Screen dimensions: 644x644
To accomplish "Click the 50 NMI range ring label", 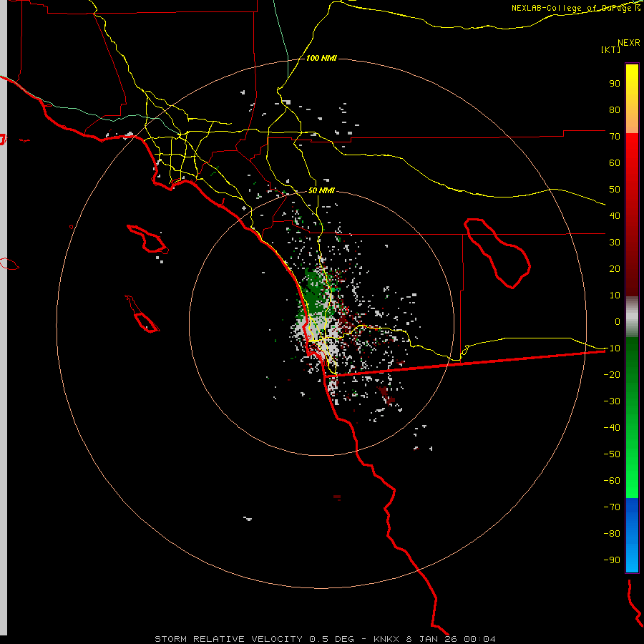I will 321,190.
